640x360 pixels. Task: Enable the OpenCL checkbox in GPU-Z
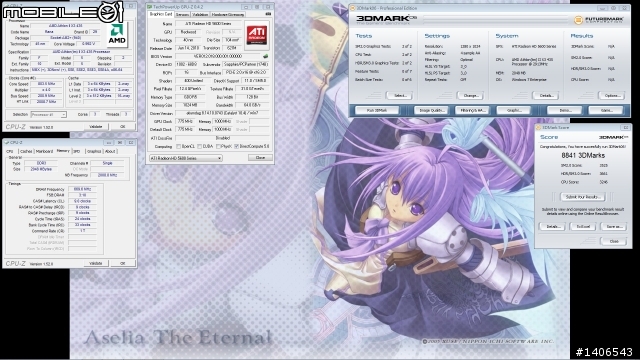(178, 146)
